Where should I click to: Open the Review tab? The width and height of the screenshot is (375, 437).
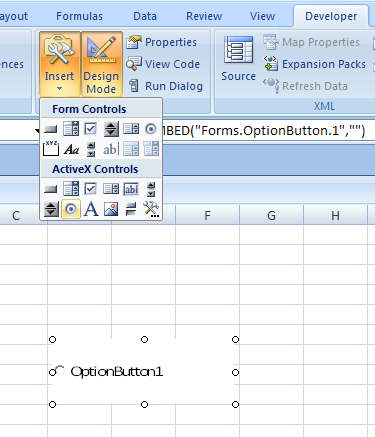point(204,16)
